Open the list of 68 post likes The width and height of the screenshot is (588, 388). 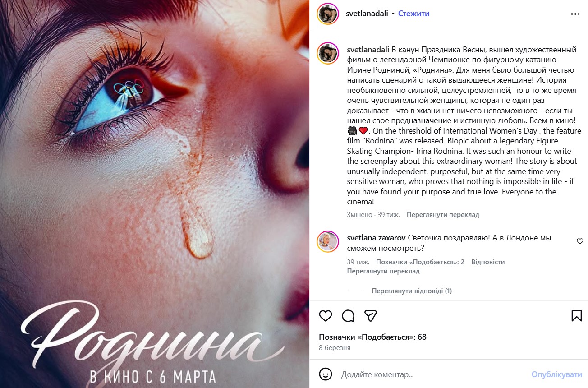point(372,337)
